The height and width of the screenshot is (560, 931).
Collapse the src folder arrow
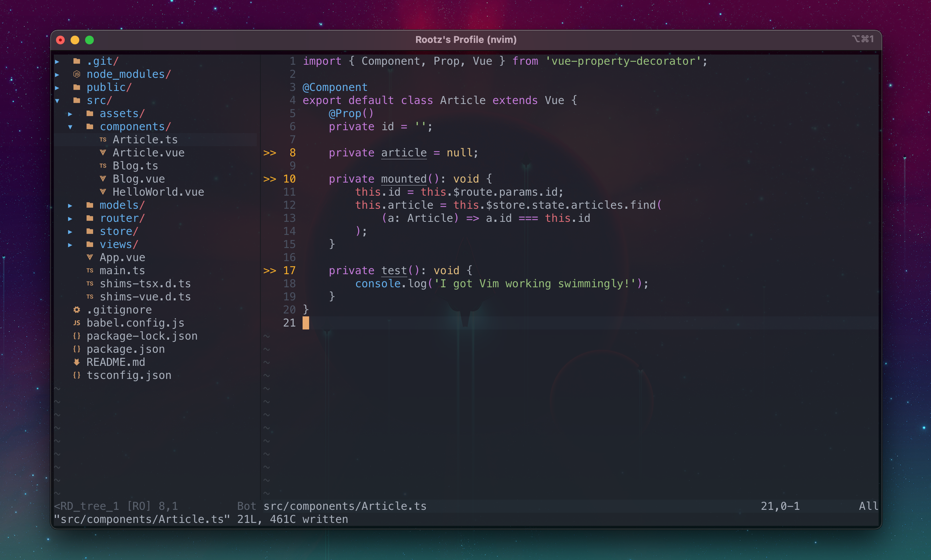click(57, 100)
